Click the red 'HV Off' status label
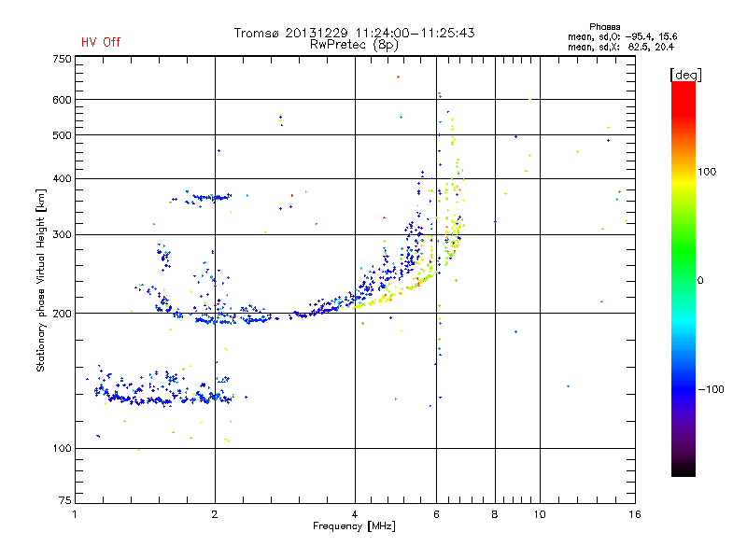 coord(101,42)
